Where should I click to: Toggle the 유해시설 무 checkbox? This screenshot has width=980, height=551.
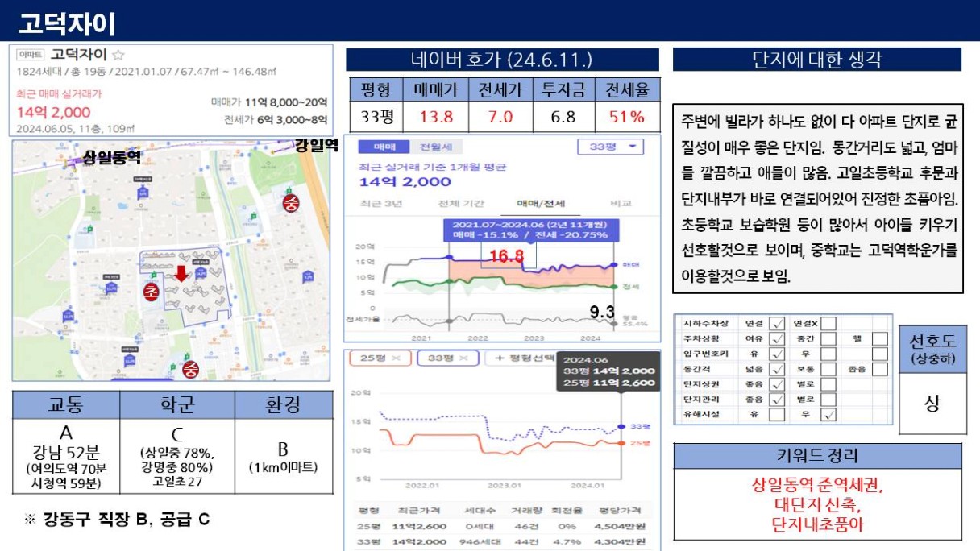[x=828, y=415]
